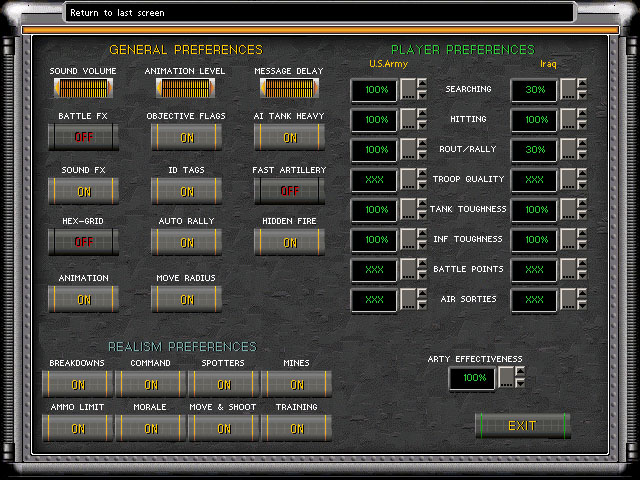Toggle Training realism switch
The height and width of the screenshot is (480, 640).
pos(296,428)
